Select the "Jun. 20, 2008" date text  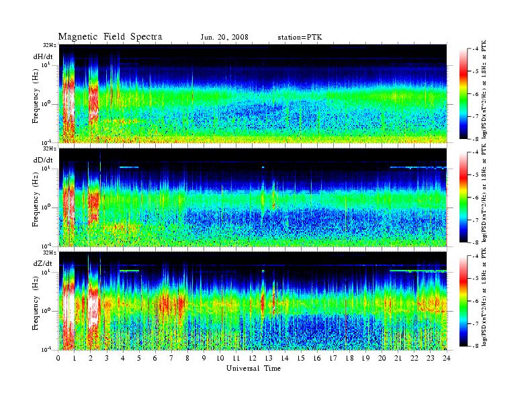[224, 38]
